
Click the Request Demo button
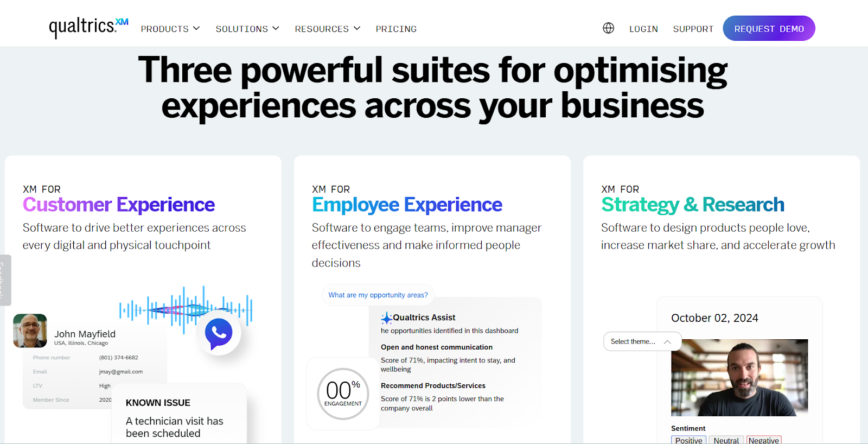769,29
